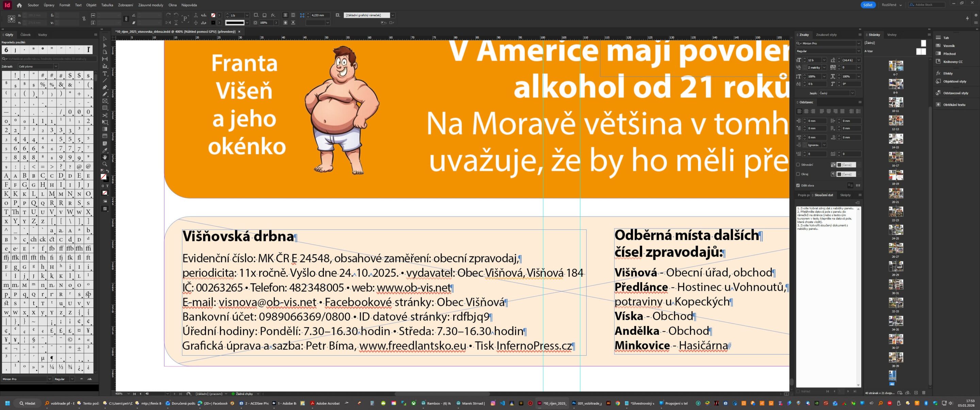The image size is (980, 410).
Task: Open the Minion Pro font dropdown
Action: tap(858, 43)
